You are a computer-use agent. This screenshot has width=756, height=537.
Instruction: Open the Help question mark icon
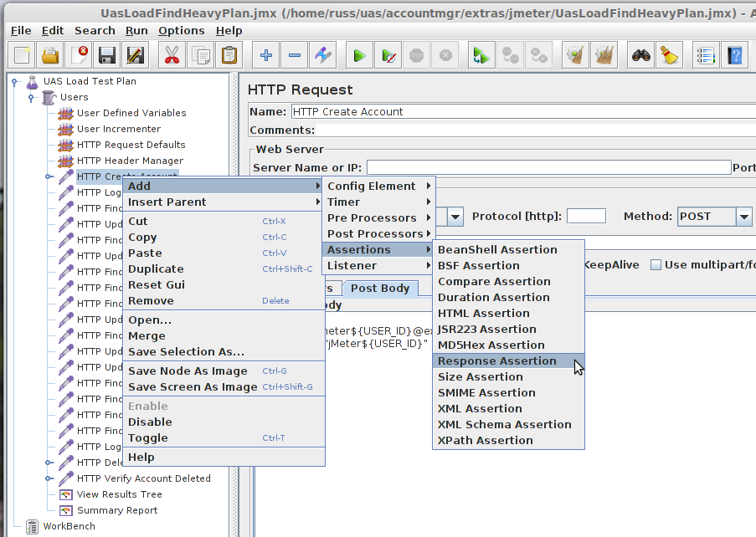click(735, 55)
